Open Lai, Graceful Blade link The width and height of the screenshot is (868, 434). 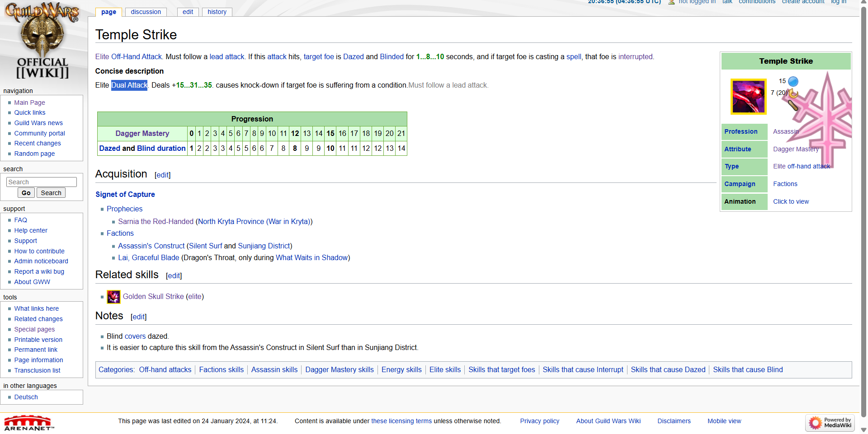[149, 258]
